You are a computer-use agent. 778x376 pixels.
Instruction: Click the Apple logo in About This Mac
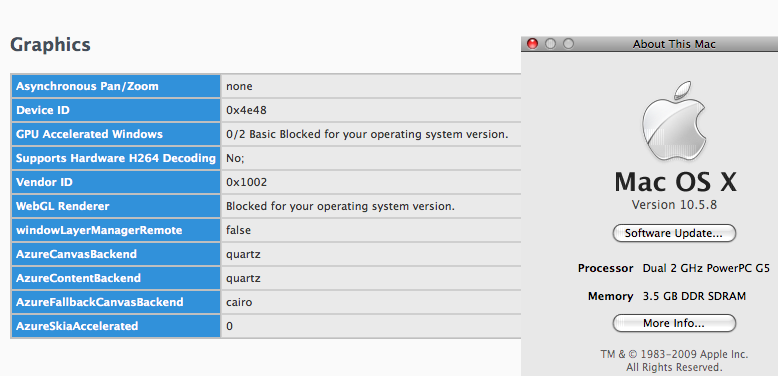tap(674, 122)
